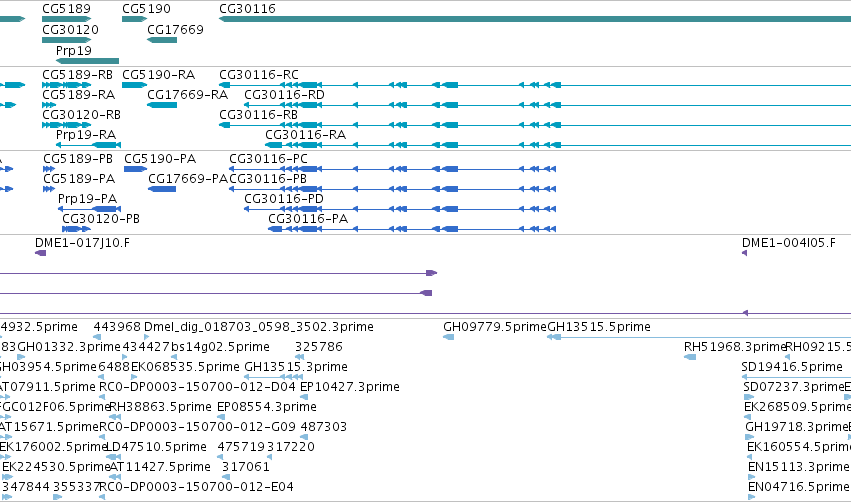Select the LD47510.5prime EST label
The image size is (851, 502).
[x=156, y=447]
